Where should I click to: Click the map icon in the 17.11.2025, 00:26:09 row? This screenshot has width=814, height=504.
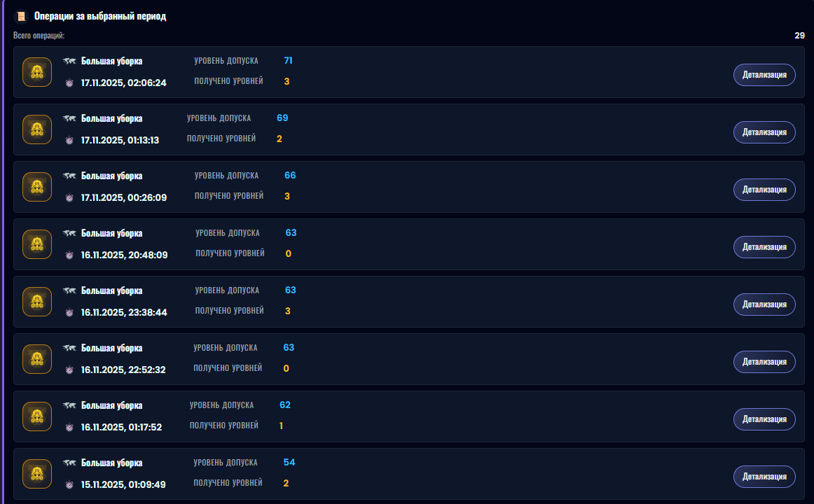[x=69, y=176]
